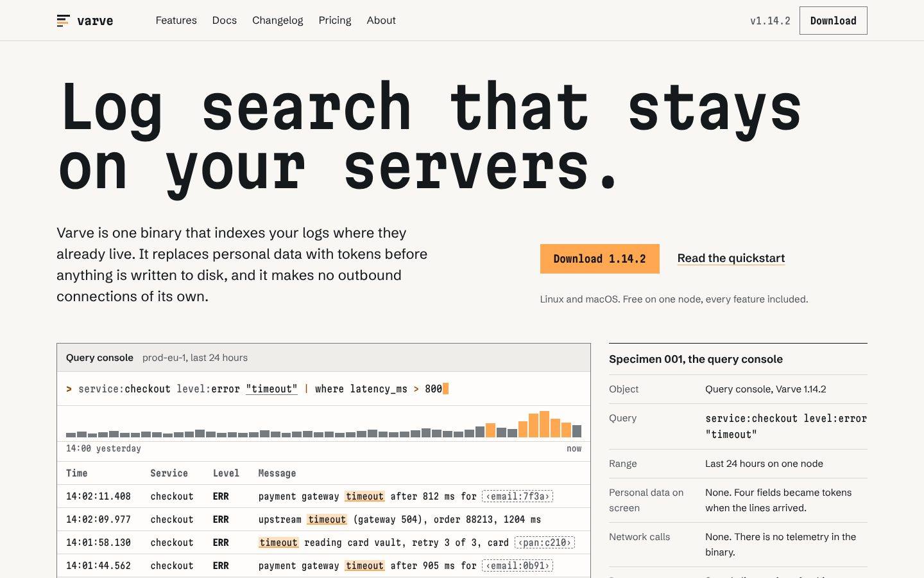The image size is (924, 578).
Task: Click the underlined "timeout" term in the query
Action: (x=271, y=389)
